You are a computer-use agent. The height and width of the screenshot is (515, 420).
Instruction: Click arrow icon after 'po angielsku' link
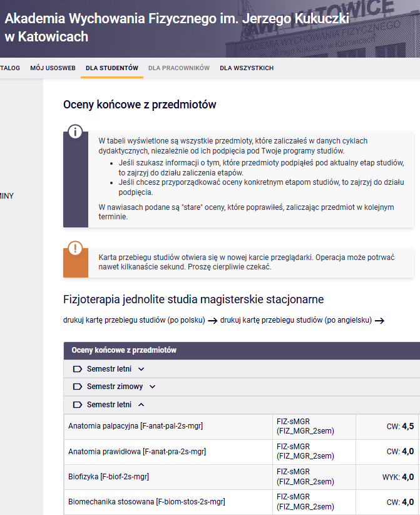click(x=380, y=321)
